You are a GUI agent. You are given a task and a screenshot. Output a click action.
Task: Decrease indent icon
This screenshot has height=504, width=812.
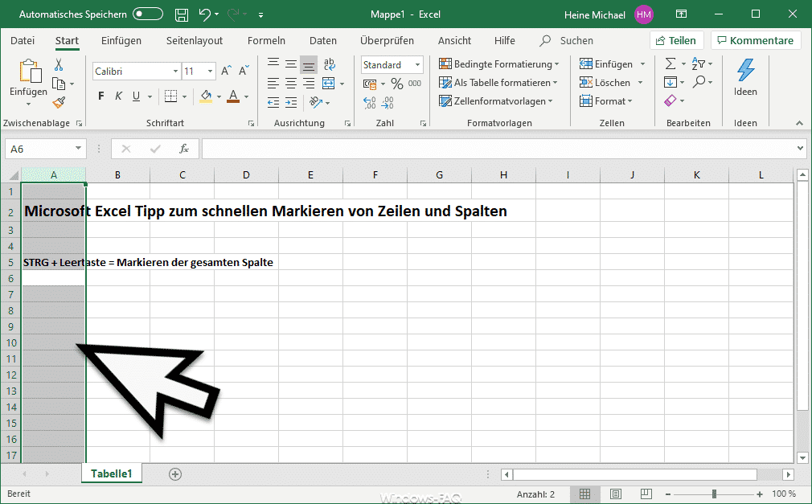(x=273, y=102)
